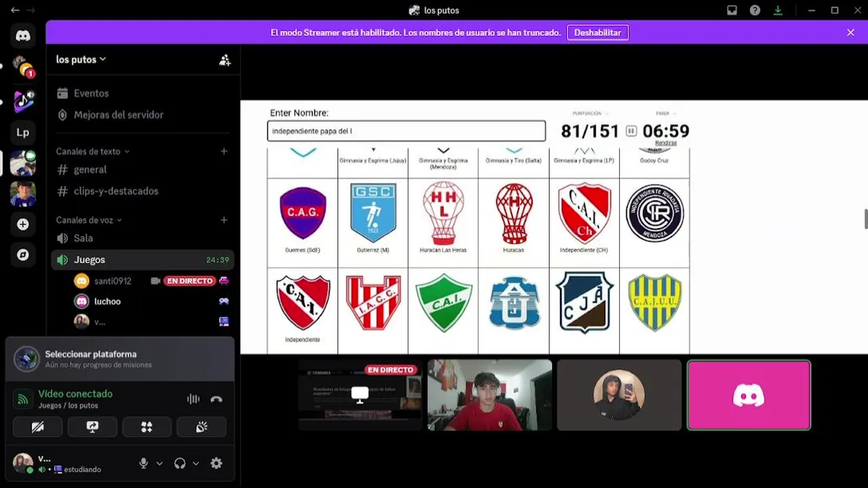
Task: Click the yellow-blue C.A.J.U.U. crest
Action: 654,302
